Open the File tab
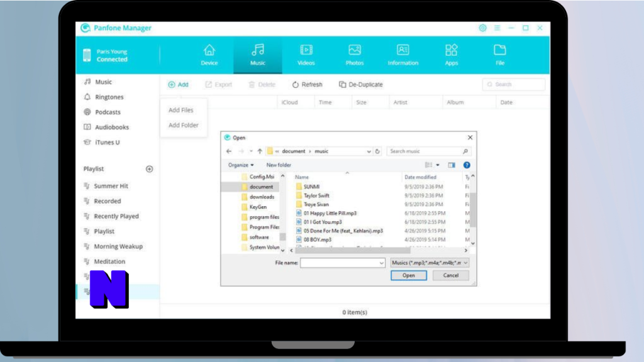Screen dimensions: 644x362 click(500, 55)
